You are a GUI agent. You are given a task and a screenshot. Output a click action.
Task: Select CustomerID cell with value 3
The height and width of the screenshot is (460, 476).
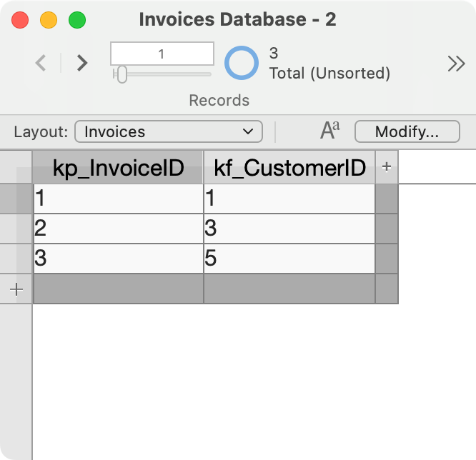coord(289,229)
